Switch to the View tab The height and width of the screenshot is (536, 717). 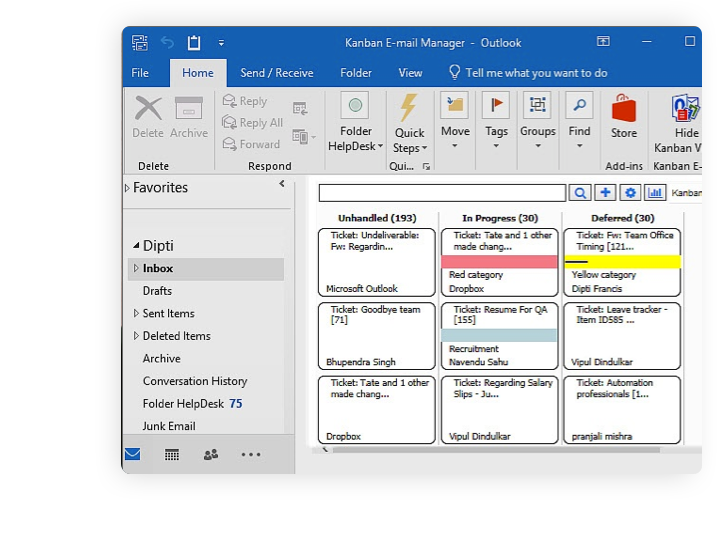click(410, 73)
